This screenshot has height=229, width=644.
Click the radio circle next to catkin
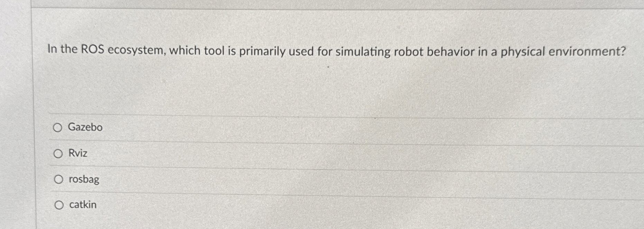coord(58,204)
